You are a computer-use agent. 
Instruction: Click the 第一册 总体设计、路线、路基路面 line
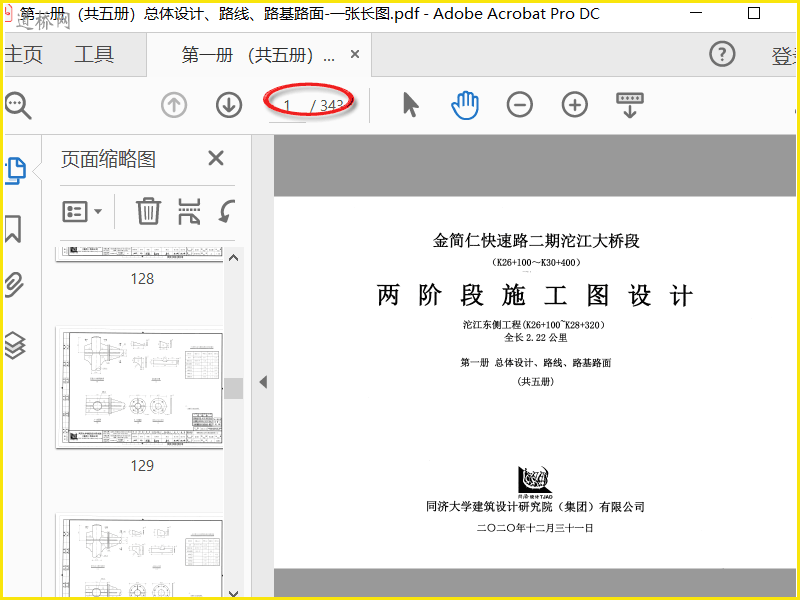click(x=536, y=363)
